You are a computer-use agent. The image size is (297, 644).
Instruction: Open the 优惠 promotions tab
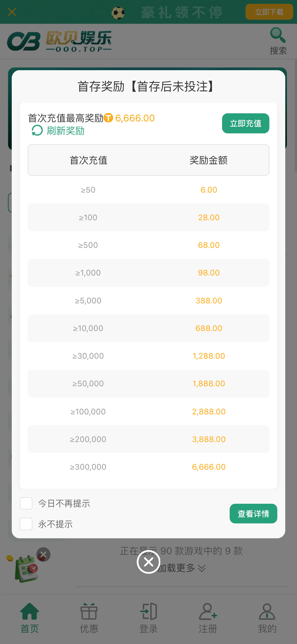[x=89, y=618]
